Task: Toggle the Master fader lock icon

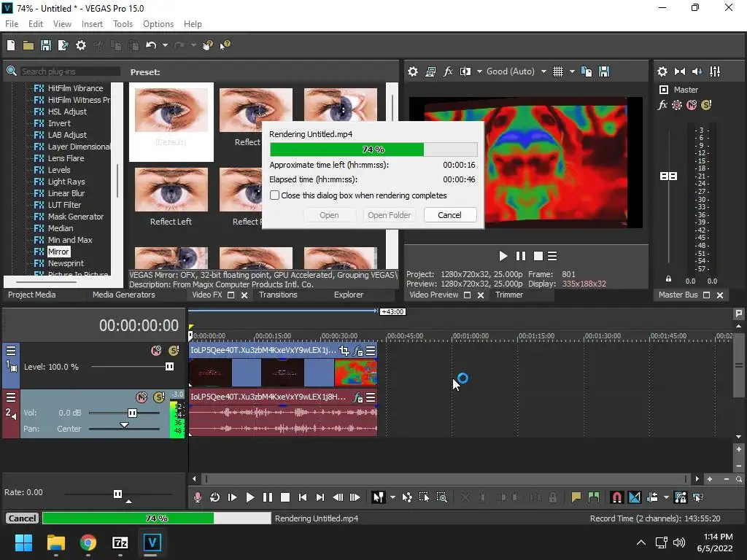Action: pyautogui.click(x=668, y=279)
